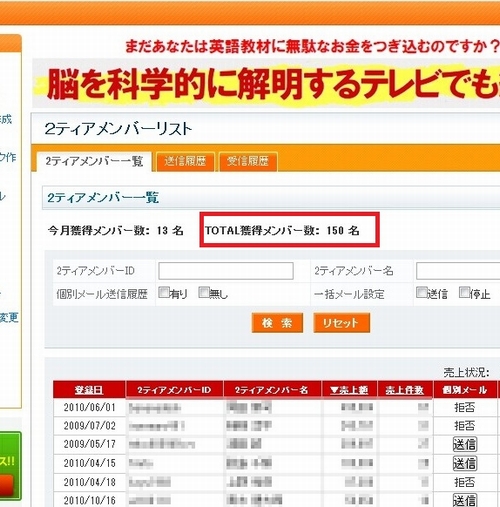Viewport: 500px width, 507px height.
Task: Click the 売上状況: label above the table
Action: tap(466, 373)
